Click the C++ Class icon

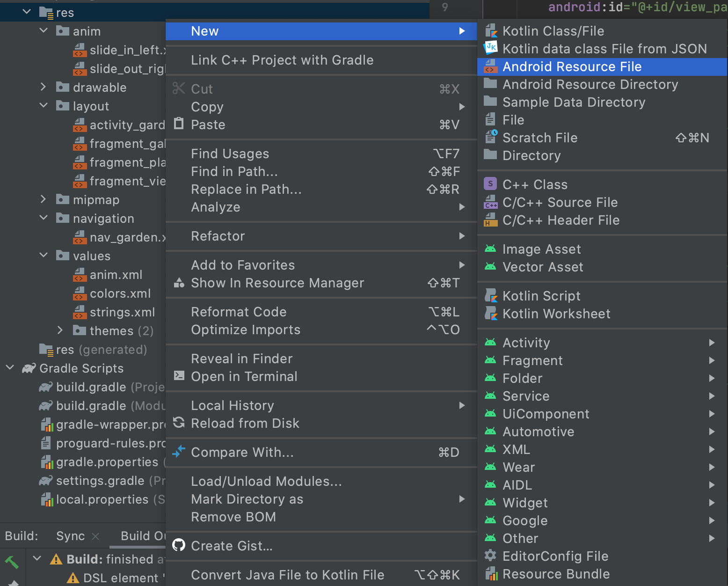pos(490,184)
